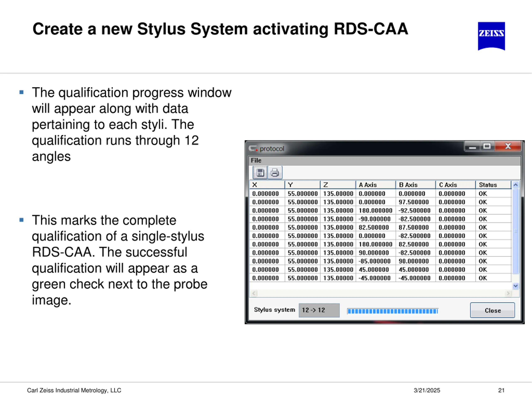
Task: Close protocol window with red X
Action: point(508,146)
